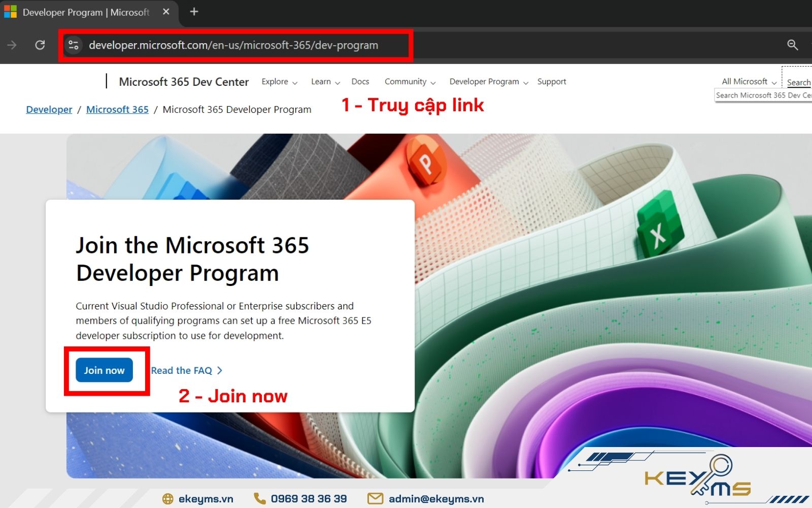Open Microsoft 365 Dev Center home

184,82
